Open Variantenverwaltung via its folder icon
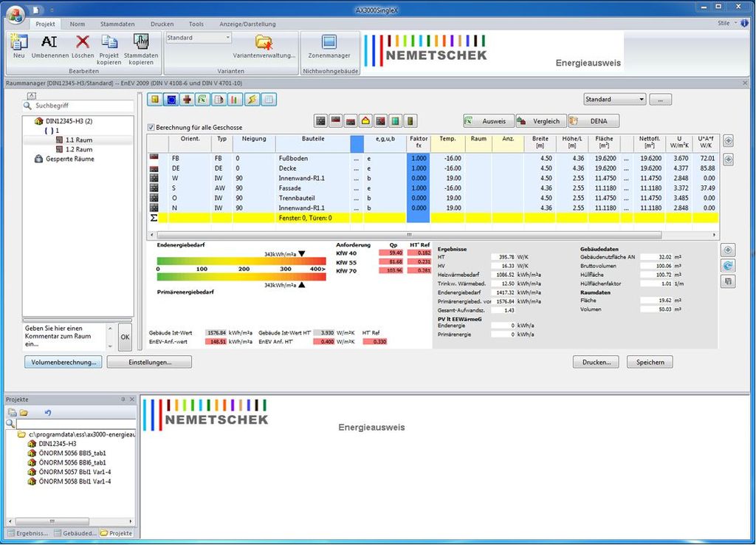Viewport: 756px width, 545px height. tap(264, 42)
